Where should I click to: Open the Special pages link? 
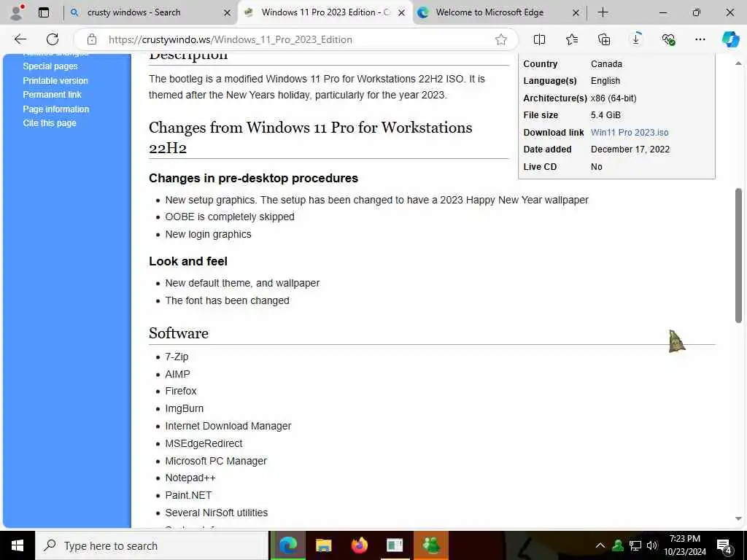pyautogui.click(x=50, y=66)
